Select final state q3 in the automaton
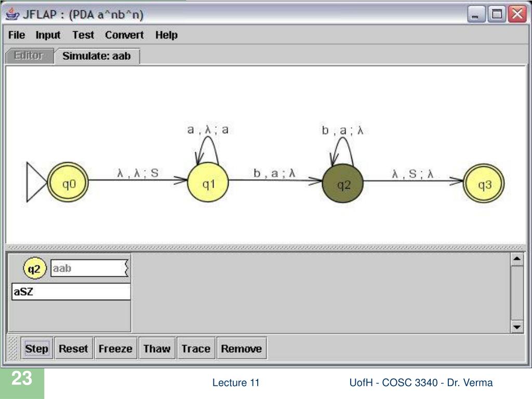 (x=484, y=183)
